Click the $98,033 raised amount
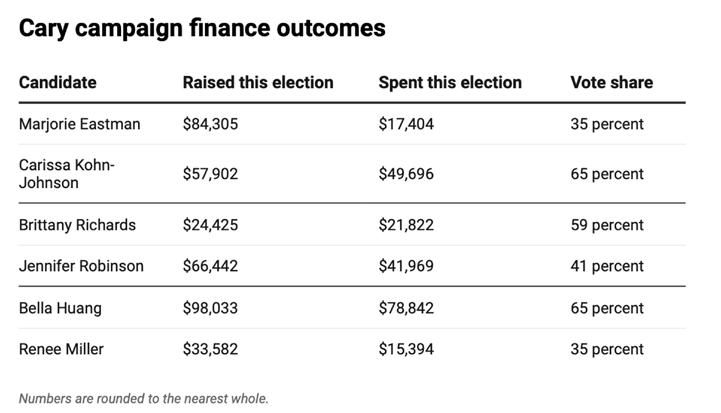The image size is (721, 413). [210, 308]
